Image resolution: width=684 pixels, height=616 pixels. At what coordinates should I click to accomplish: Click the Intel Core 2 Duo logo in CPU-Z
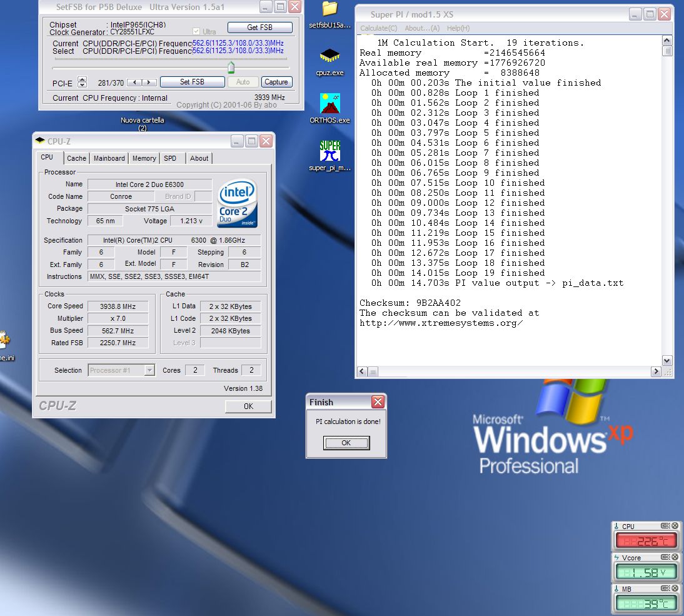tap(238, 203)
